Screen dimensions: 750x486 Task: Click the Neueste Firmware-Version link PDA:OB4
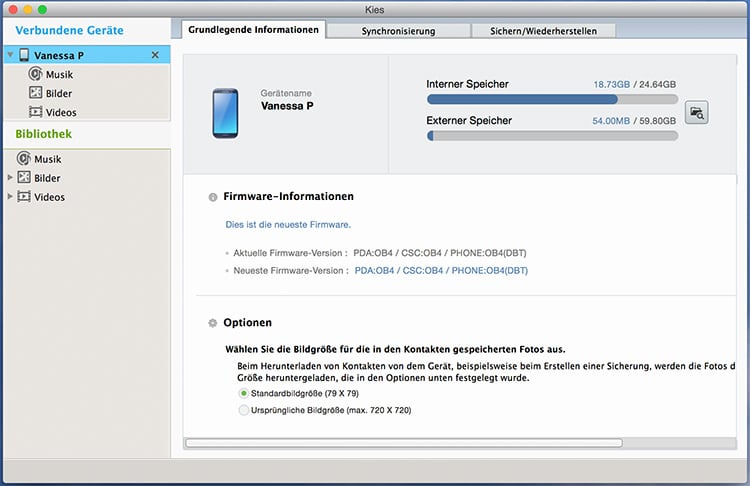441,271
